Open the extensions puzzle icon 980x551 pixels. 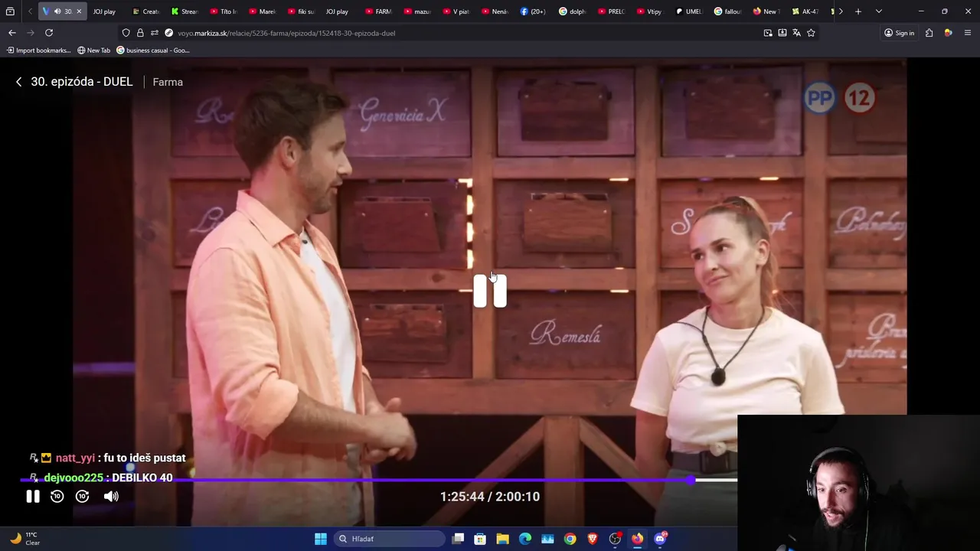click(929, 33)
